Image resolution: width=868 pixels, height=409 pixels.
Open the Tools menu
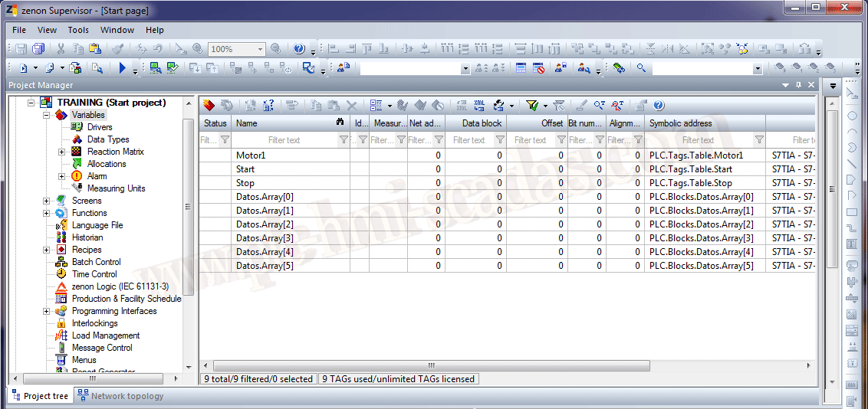(x=78, y=30)
